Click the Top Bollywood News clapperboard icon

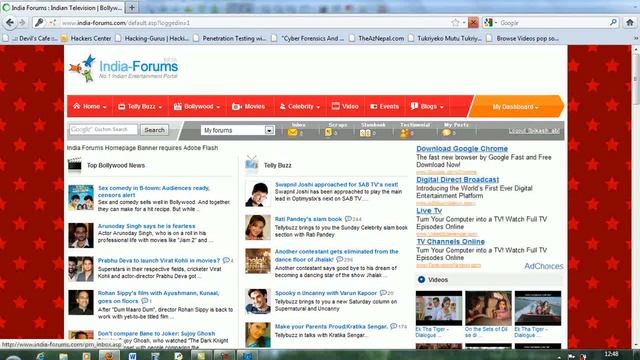click(75, 166)
